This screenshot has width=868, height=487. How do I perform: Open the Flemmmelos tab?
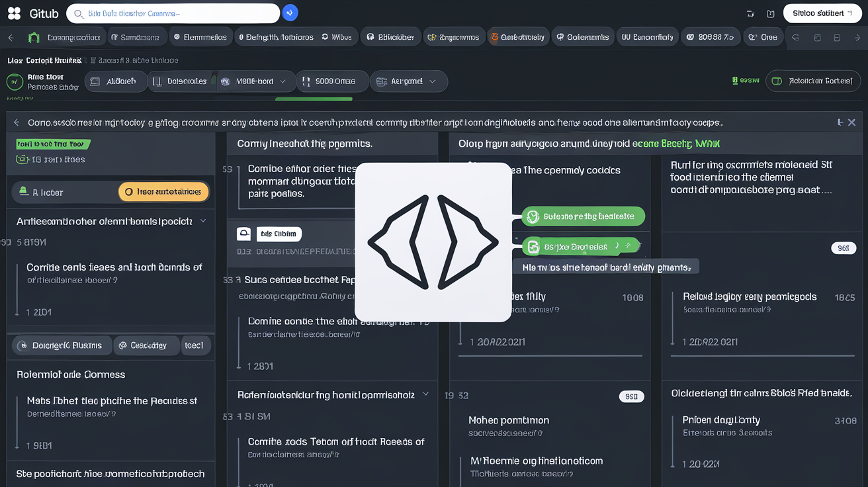pyautogui.click(x=200, y=38)
